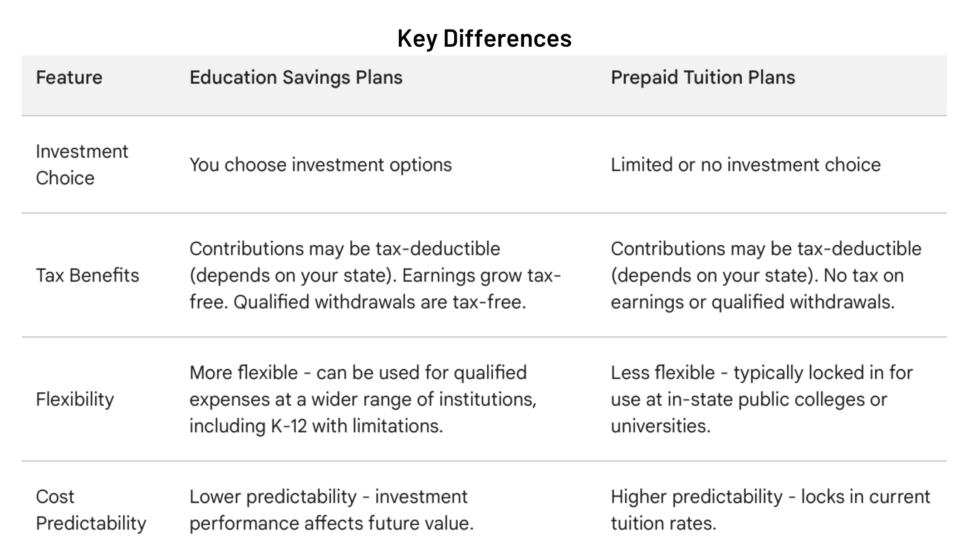Click the 'More flexible' description cell
This screenshot has width=980, height=551.
coord(363,400)
